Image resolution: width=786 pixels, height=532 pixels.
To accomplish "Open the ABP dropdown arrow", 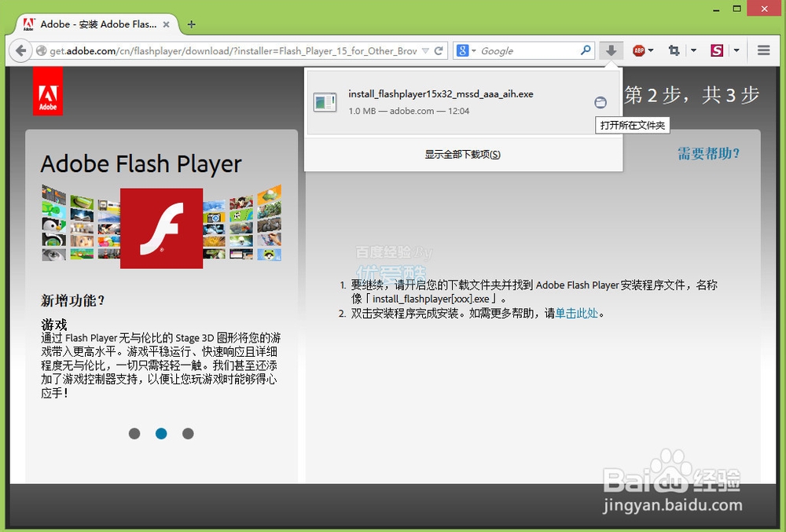I will click(651, 50).
